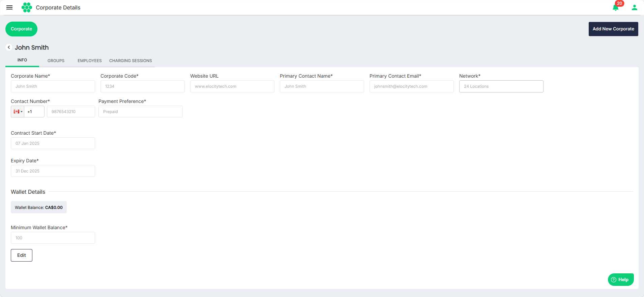
Task: Open the Canada flag country code dropdown
Action: click(x=18, y=112)
